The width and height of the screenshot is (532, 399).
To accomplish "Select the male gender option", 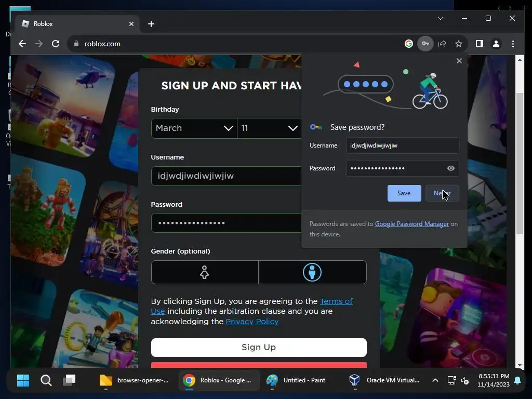I will point(312,272).
